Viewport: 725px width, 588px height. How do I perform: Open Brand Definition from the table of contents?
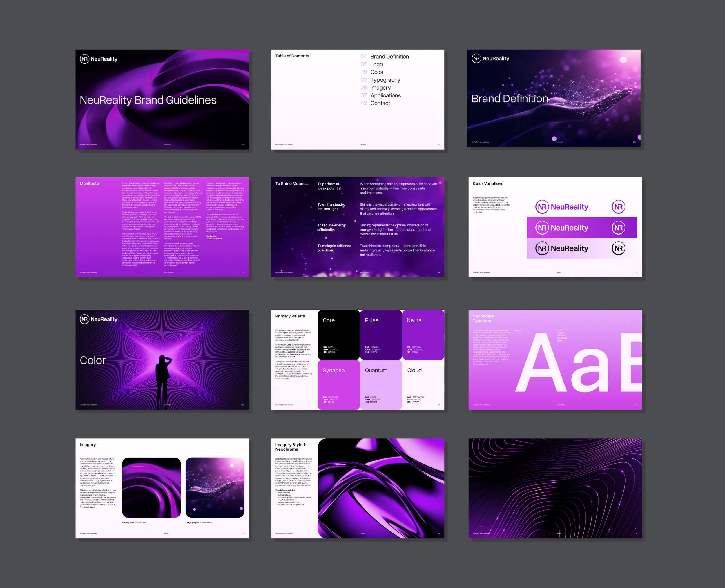pyautogui.click(x=389, y=56)
